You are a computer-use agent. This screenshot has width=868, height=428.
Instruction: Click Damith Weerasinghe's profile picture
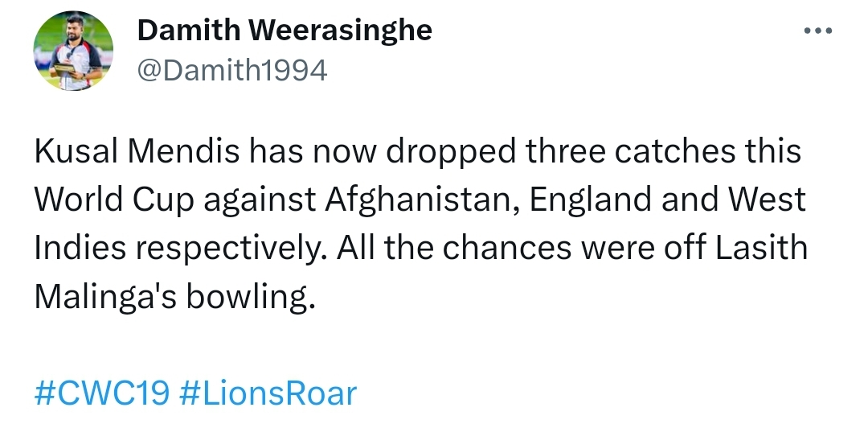tap(73, 51)
